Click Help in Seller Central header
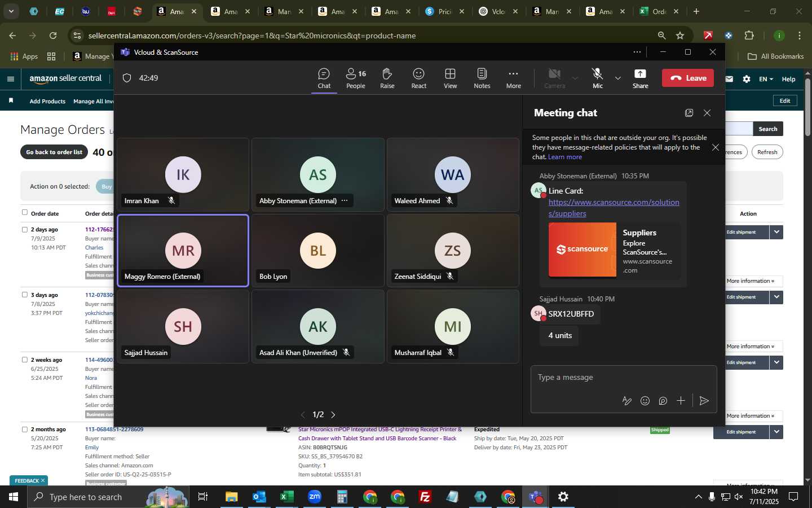812x508 pixels. pos(788,79)
